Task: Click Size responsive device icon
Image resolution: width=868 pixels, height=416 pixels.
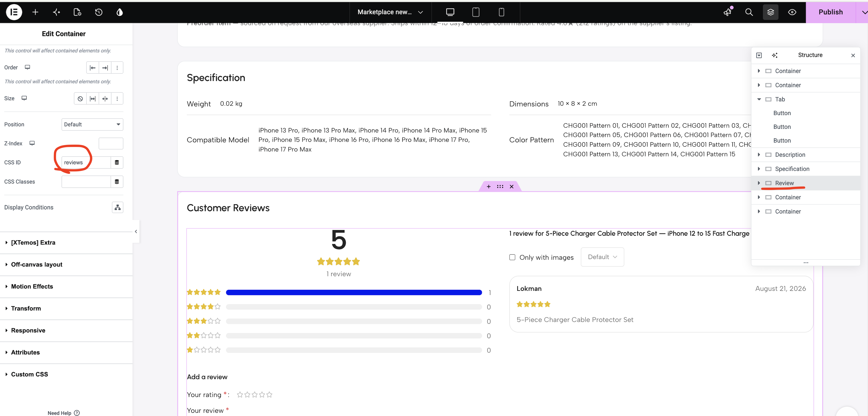Action: (24, 98)
